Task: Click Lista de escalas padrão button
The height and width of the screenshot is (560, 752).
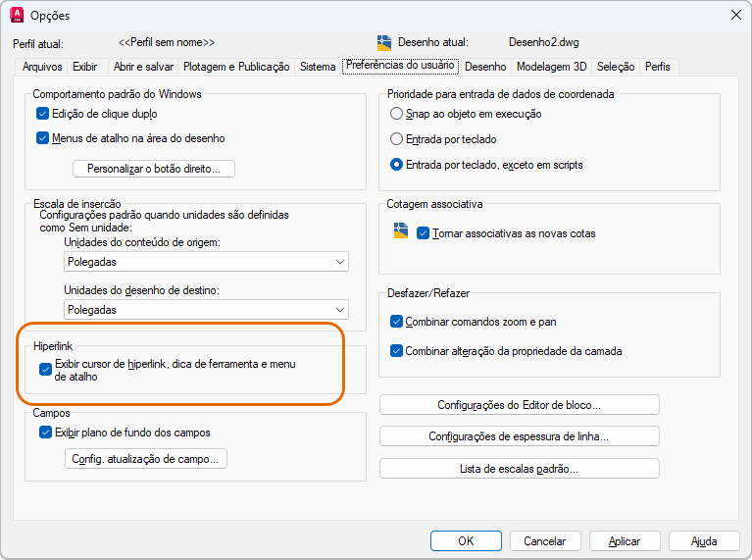Action: click(519, 469)
